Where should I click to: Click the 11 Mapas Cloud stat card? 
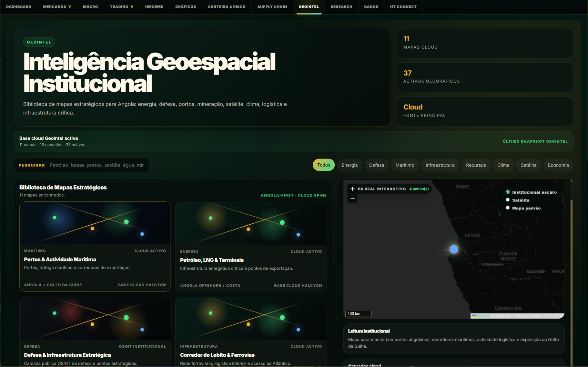[485, 43]
